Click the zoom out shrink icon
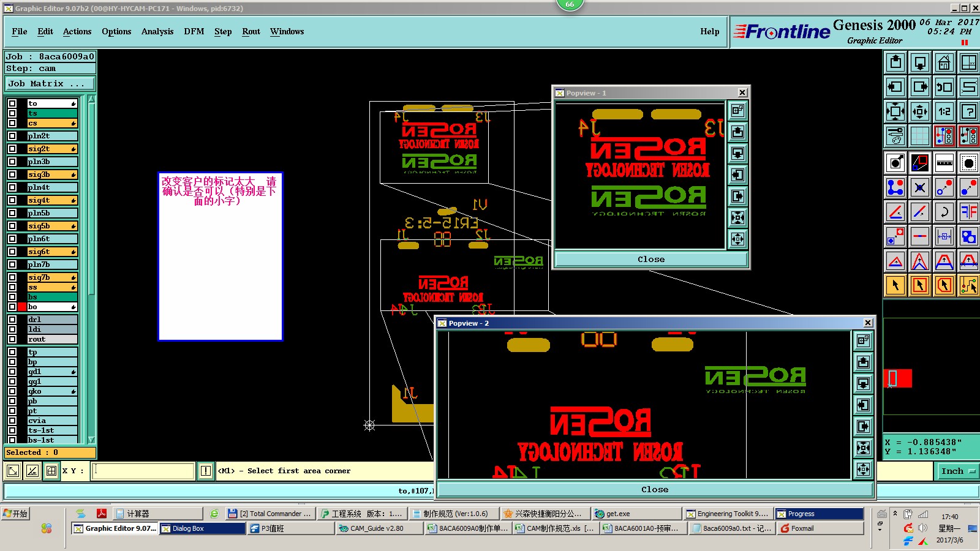The width and height of the screenshot is (980, 551). point(920,111)
